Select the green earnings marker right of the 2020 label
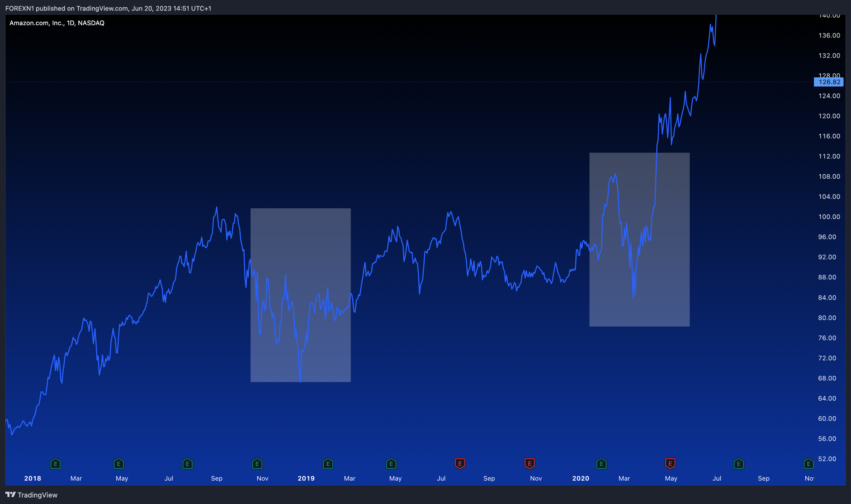This screenshot has height=504, width=851. (x=602, y=464)
